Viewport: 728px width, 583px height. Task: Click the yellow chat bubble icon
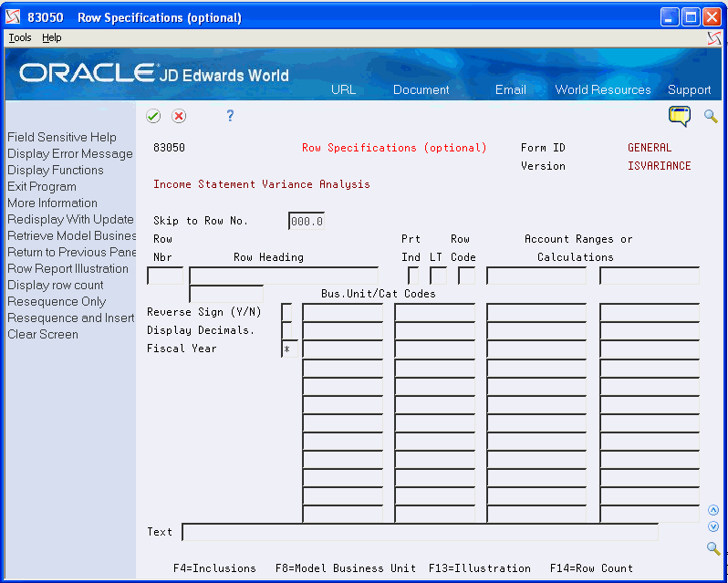(680, 116)
